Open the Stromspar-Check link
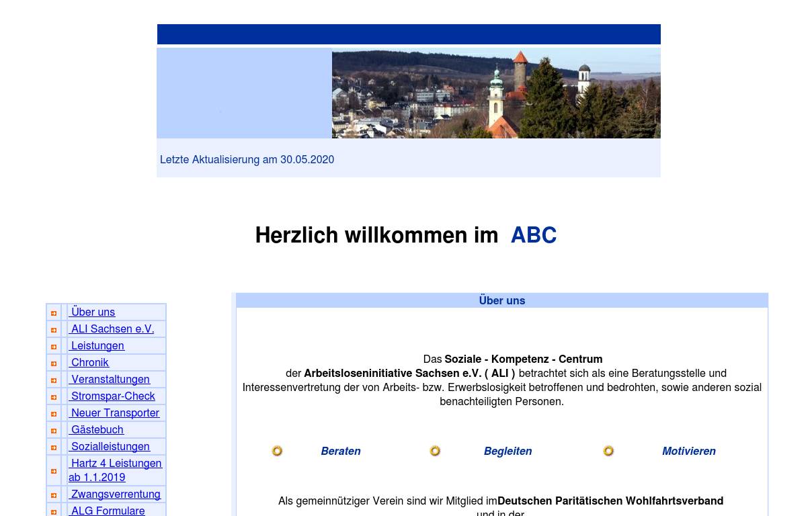The image size is (812, 516). [x=113, y=396]
